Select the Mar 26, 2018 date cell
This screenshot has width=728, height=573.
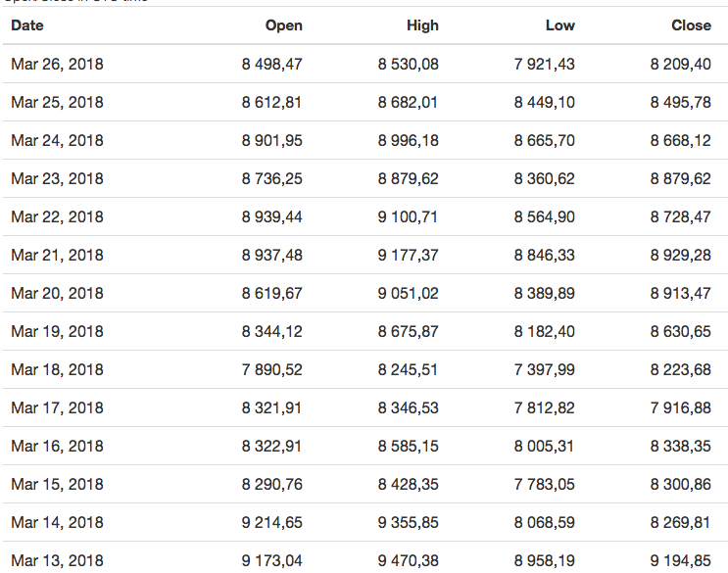57,64
